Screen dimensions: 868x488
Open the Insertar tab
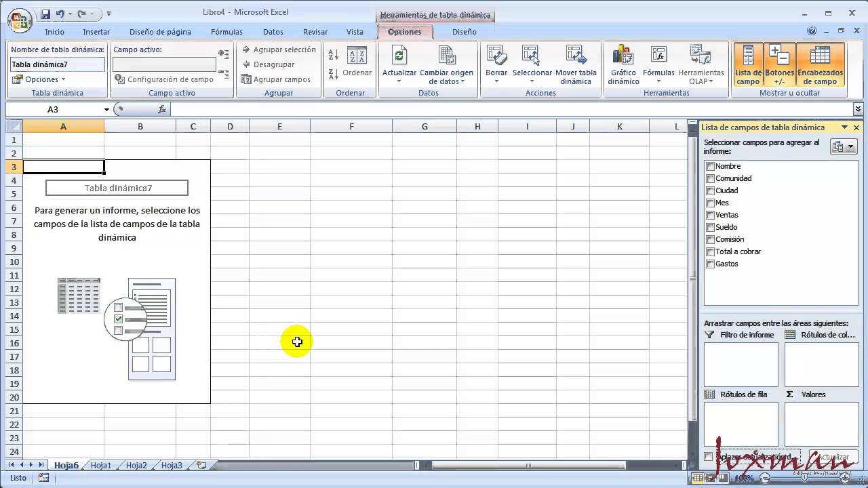click(96, 32)
